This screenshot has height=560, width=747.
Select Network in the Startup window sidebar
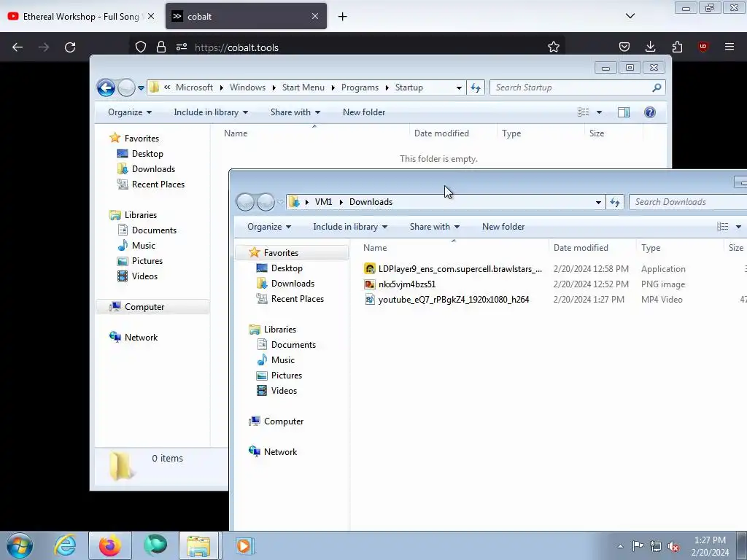click(x=134, y=338)
